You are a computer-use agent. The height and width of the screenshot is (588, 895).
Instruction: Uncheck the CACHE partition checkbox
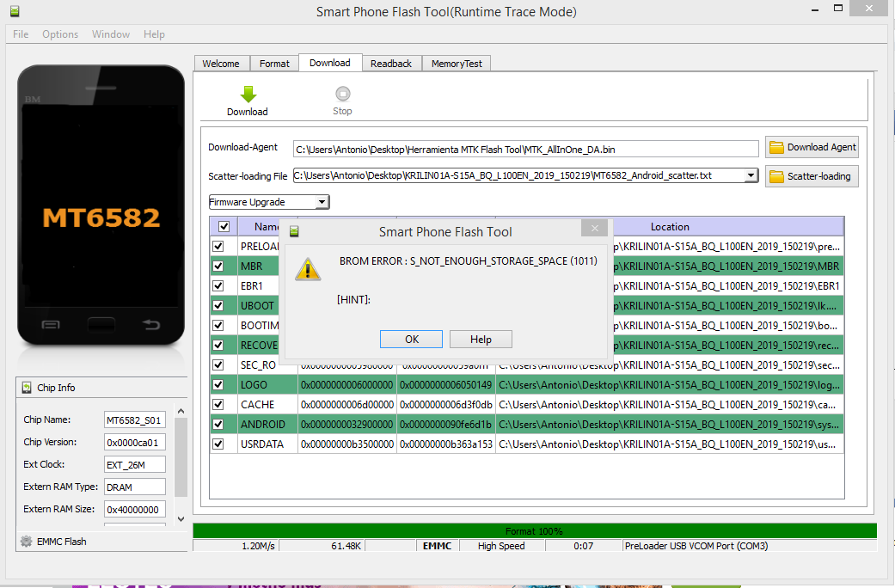coord(218,405)
